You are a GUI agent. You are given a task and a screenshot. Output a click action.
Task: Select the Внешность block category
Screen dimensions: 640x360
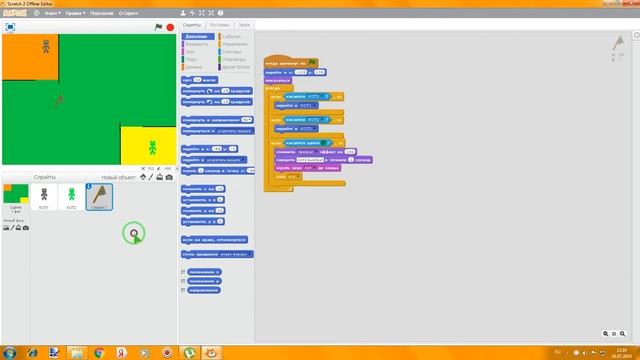[x=198, y=44]
